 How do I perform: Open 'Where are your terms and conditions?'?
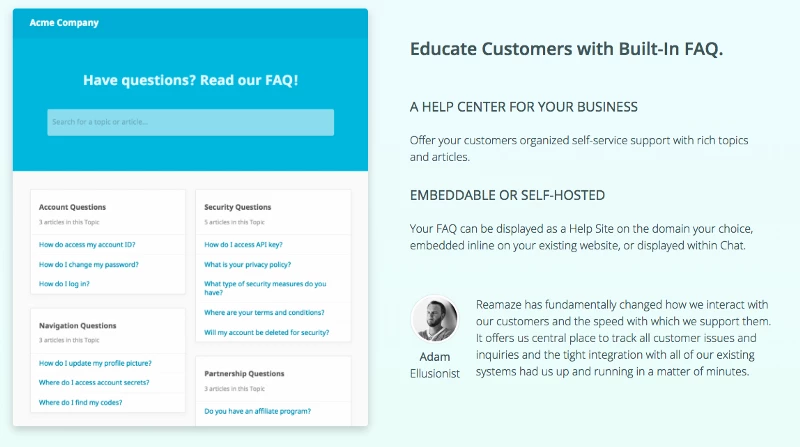point(264,313)
